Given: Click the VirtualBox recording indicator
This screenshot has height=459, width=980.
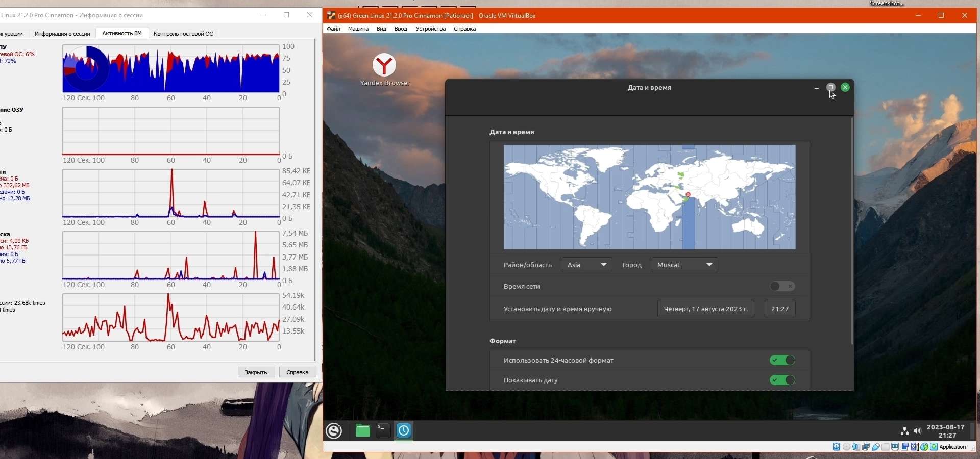Looking at the screenshot, I should coord(905,447).
